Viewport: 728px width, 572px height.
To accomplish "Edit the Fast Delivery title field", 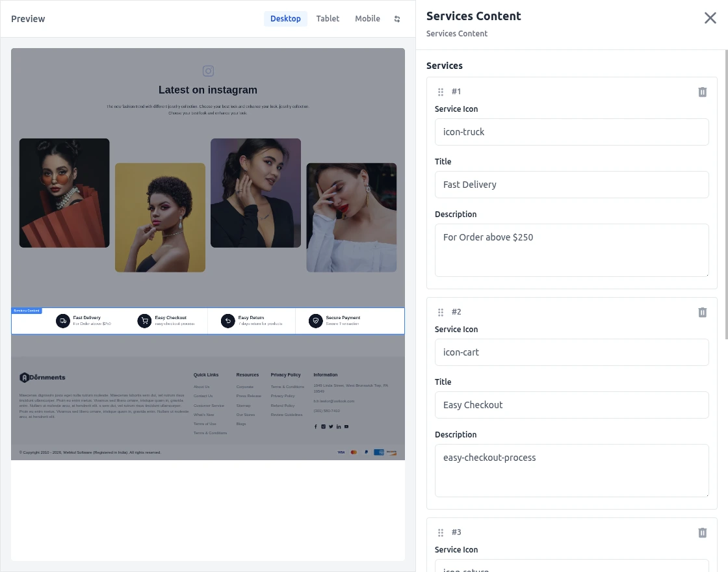I will tap(571, 185).
